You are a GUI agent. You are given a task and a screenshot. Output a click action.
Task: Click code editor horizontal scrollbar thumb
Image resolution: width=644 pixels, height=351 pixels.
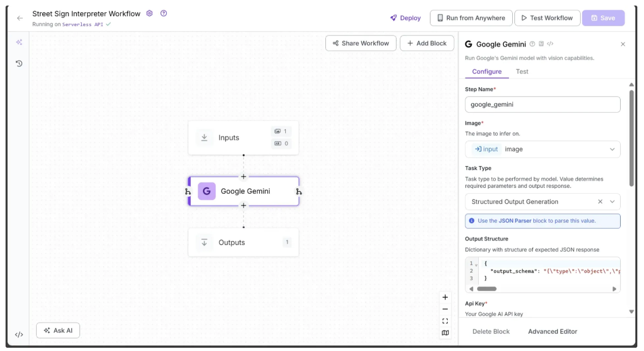[487, 289]
